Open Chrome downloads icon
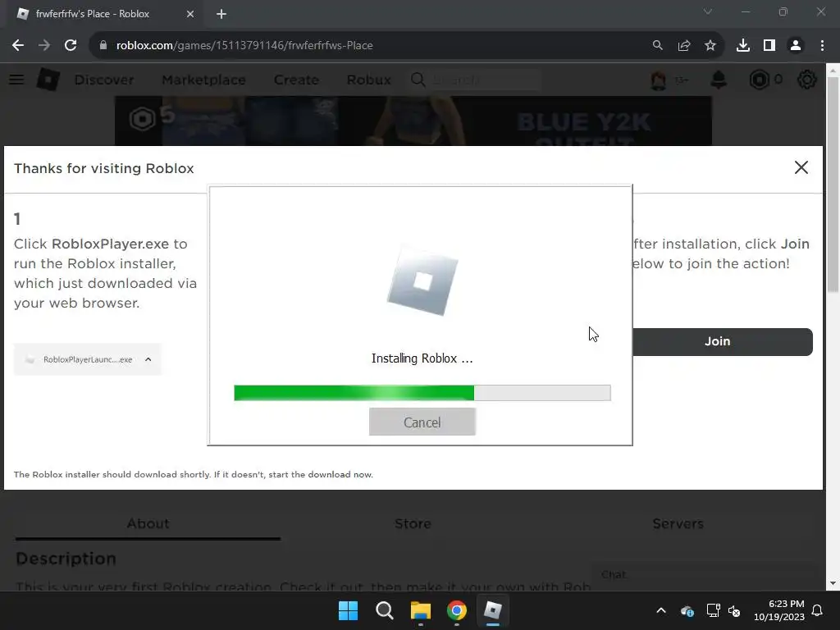 pos(743,46)
